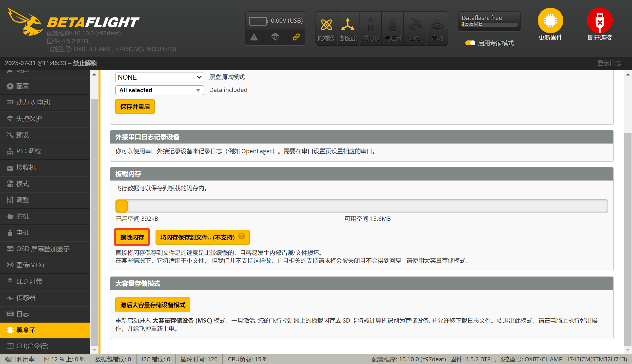Click Erase Flash (擦除闪存) button
Image resolution: width=632 pixels, height=364 pixels.
pyautogui.click(x=132, y=237)
